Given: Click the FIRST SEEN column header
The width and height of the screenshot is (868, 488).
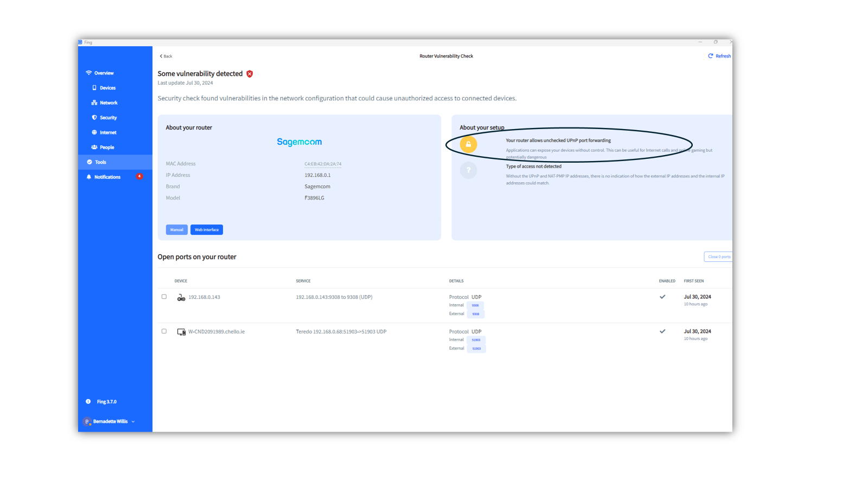Looking at the screenshot, I should coord(694,281).
